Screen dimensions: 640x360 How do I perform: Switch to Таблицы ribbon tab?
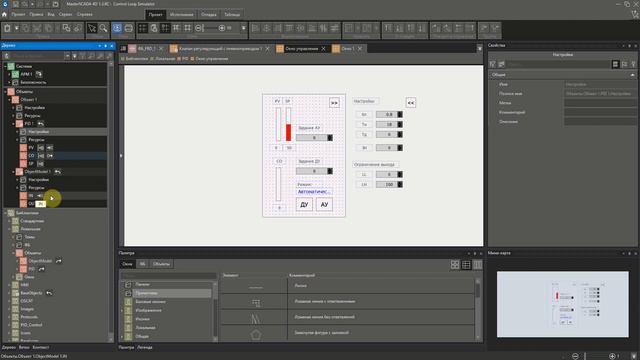click(232, 14)
